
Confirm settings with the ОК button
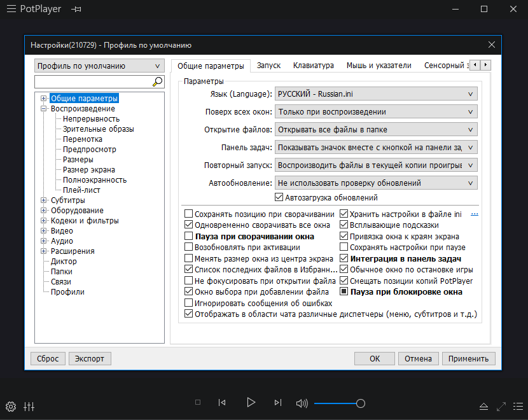(375, 359)
